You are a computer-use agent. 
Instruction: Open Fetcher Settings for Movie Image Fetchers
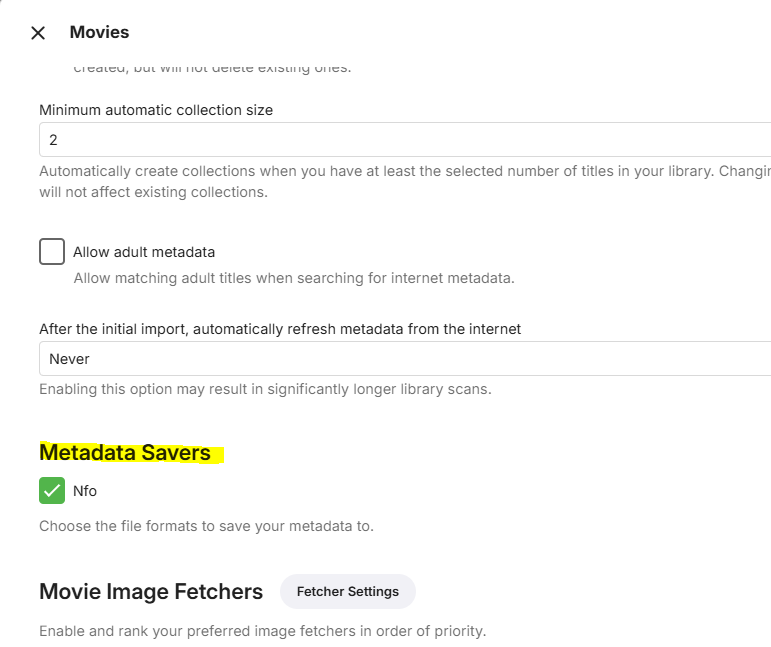(x=347, y=592)
